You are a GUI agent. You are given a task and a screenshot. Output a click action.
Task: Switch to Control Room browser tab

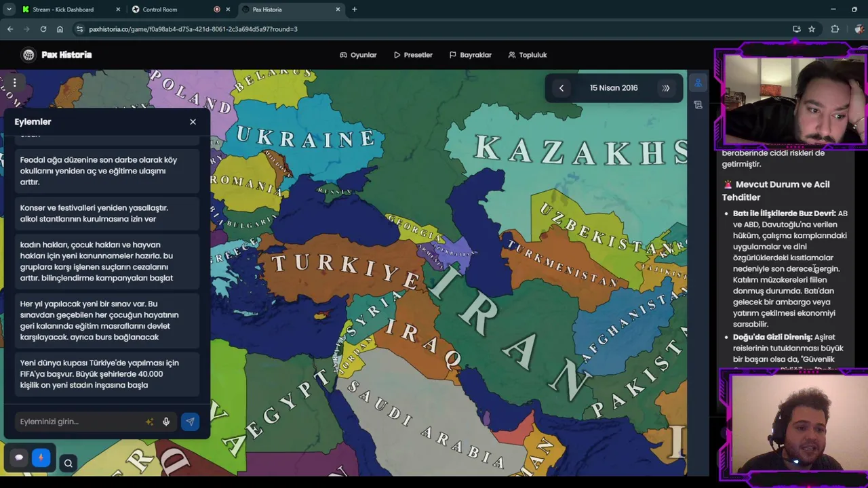160,9
